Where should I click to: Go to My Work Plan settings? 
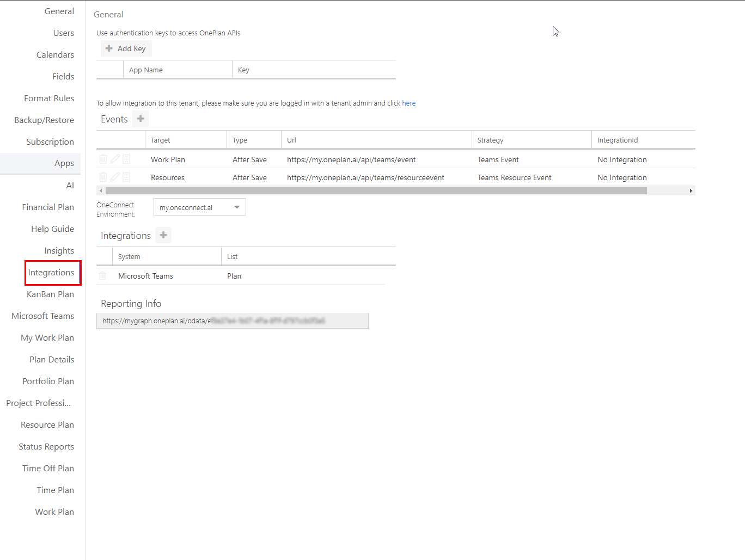47,338
